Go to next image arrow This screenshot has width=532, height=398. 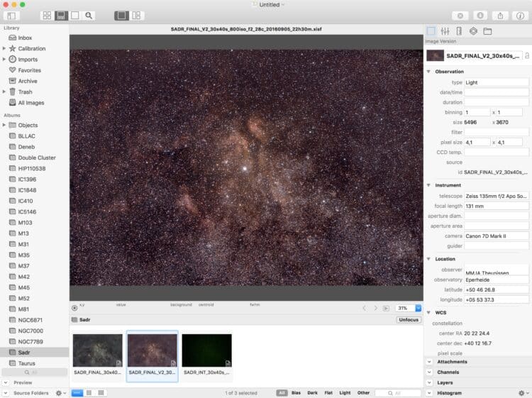point(375,308)
